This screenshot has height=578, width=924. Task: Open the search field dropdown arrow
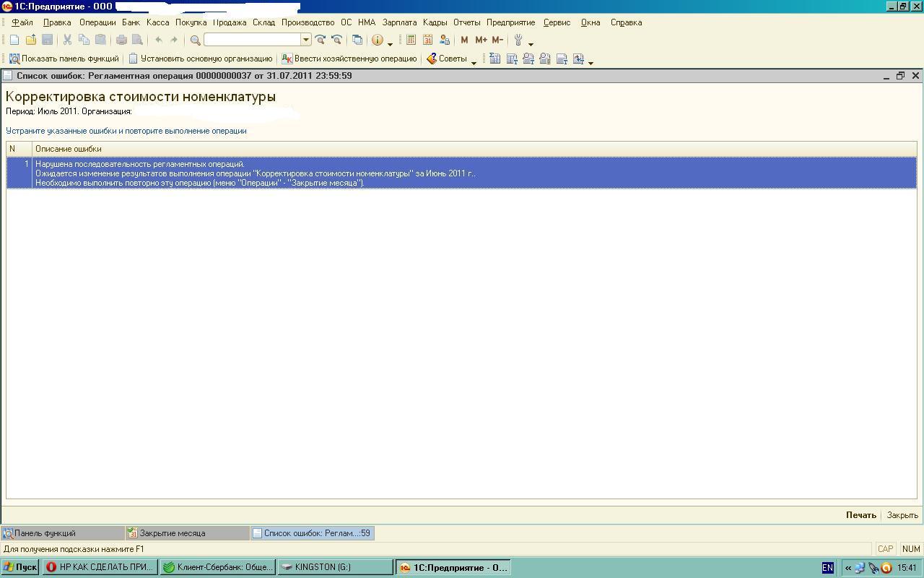point(306,40)
